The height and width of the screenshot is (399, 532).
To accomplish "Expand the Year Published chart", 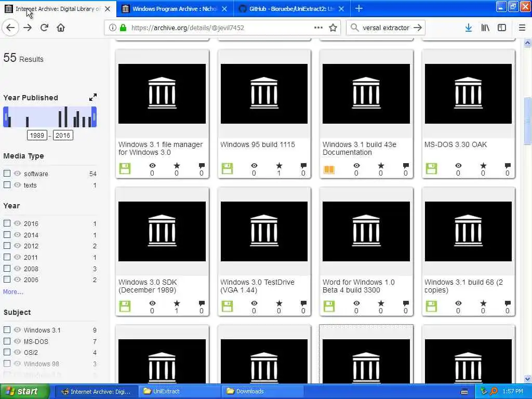I will point(92,97).
